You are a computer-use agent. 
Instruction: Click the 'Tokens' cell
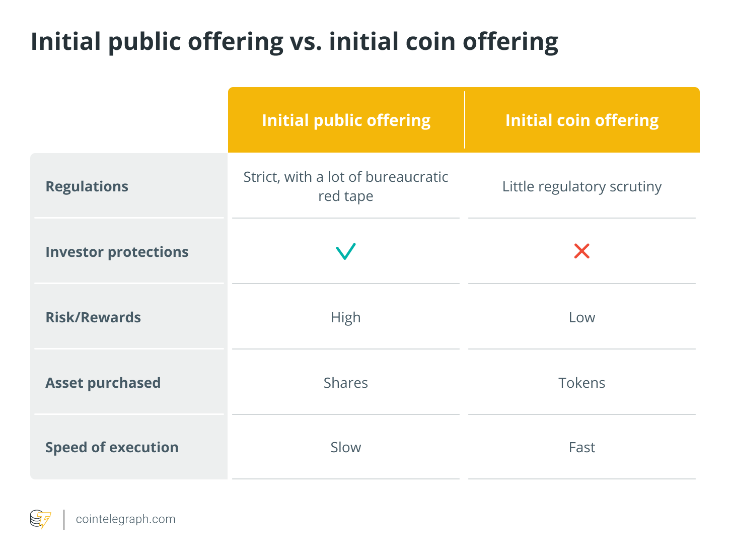point(582,383)
